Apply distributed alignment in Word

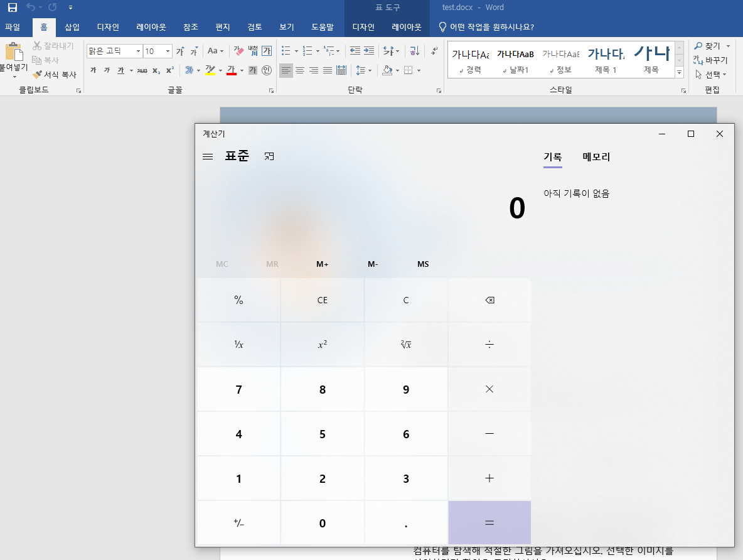pos(341,70)
